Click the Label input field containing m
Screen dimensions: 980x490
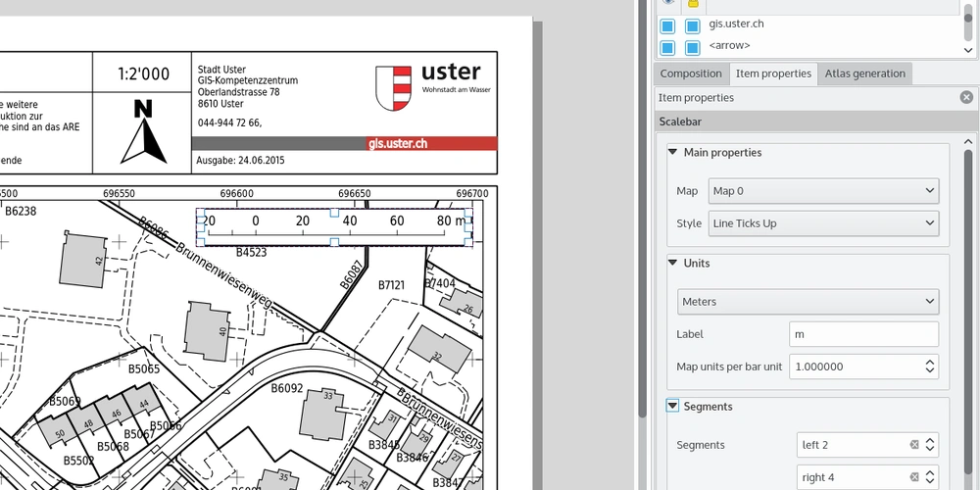click(x=863, y=334)
